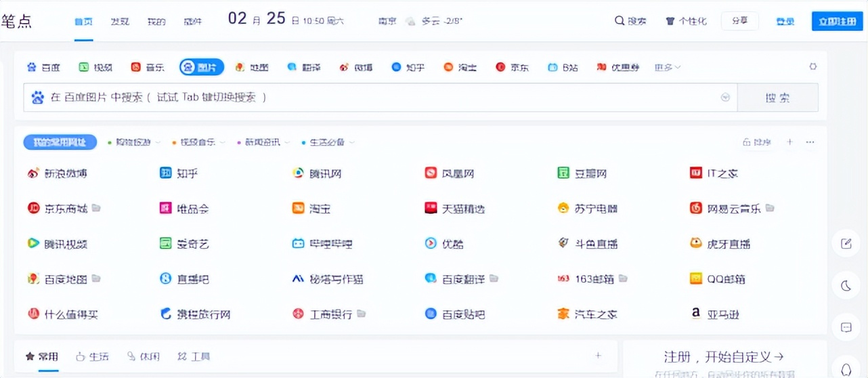Toggle night mode moon icon
The image size is (868, 378).
[846, 286]
